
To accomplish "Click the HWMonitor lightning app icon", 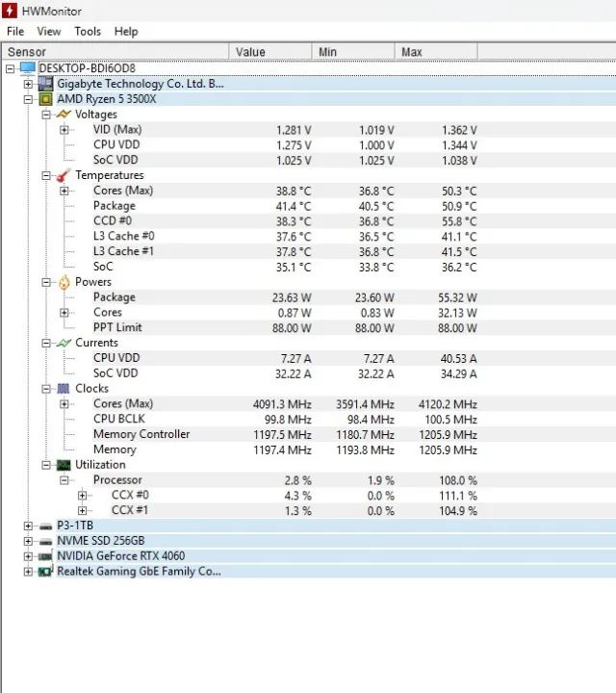I will coord(10,11).
